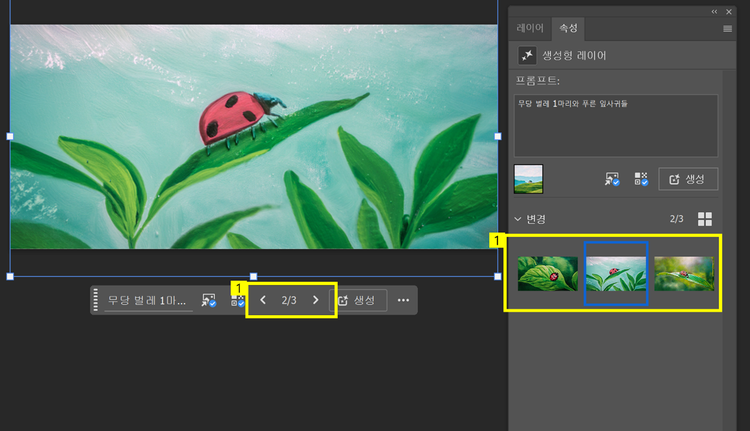Collapse the panel with double-arrow icon
Screen dimensions: 750x431
pos(714,11)
